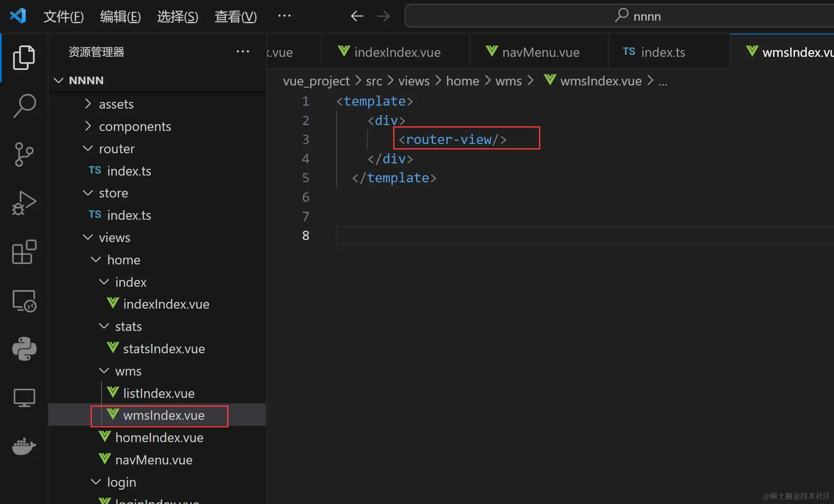Go back using the left arrow

point(357,16)
